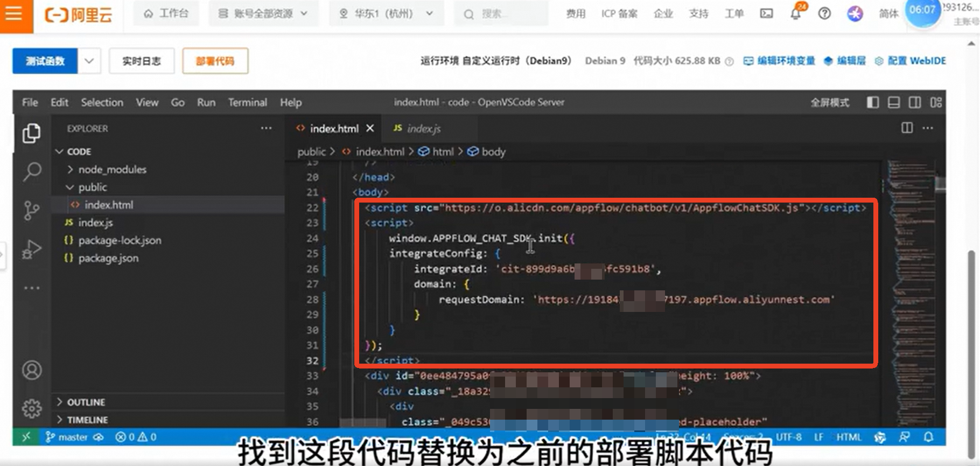Open the View menu
Image resolution: width=980 pixels, height=466 pixels.
(x=147, y=102)
